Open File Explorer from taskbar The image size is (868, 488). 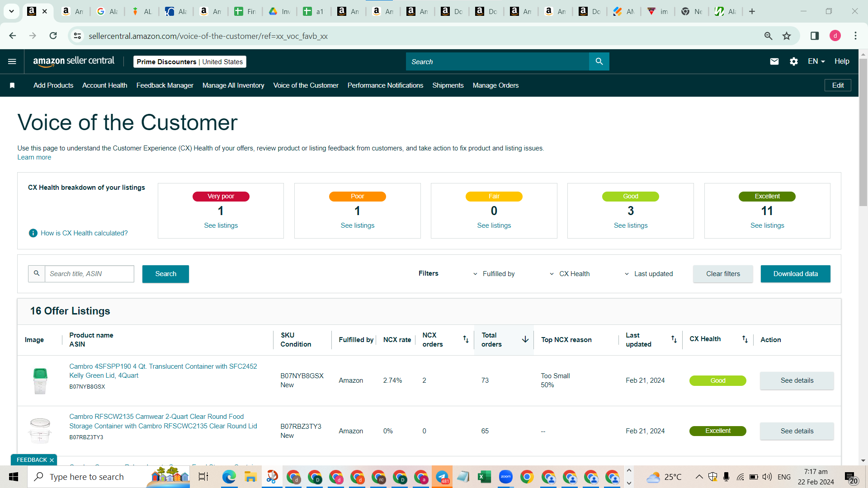tap(250, 477)
